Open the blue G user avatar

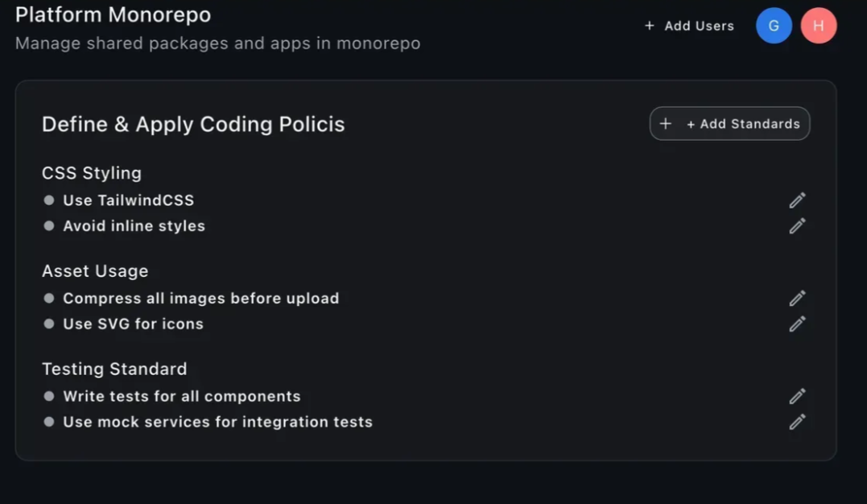[x=774, y=26]
